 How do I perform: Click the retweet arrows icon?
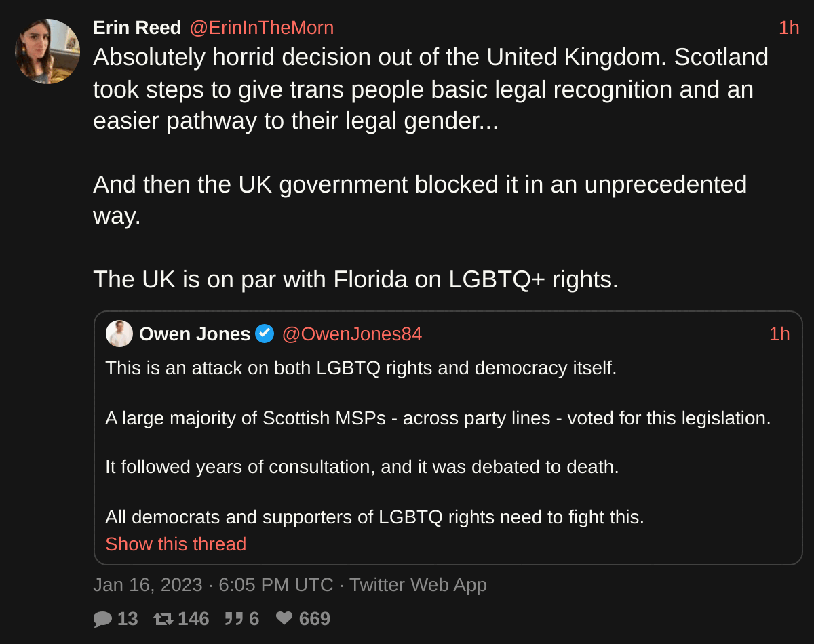coord(163,619)
